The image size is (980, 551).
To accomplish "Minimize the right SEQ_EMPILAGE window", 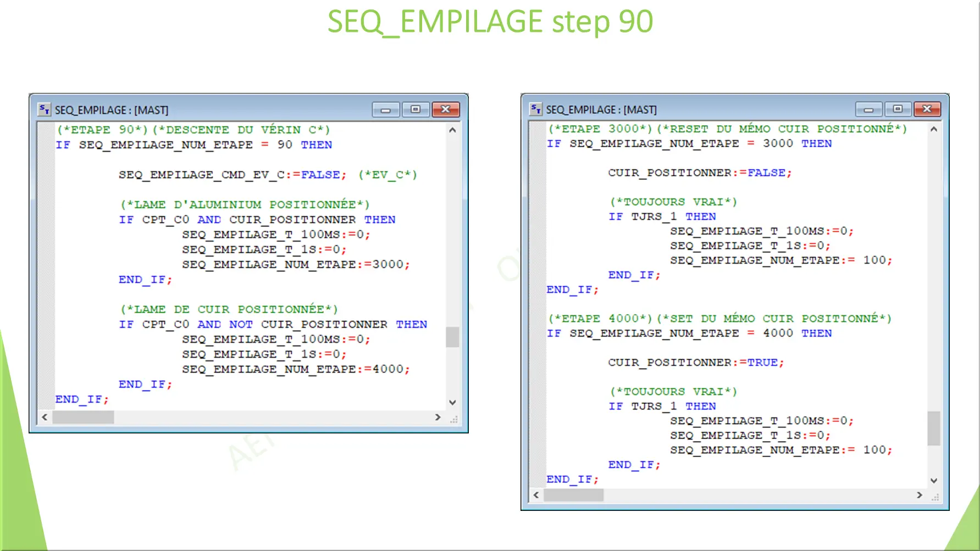I will click(x=868, y=109).
